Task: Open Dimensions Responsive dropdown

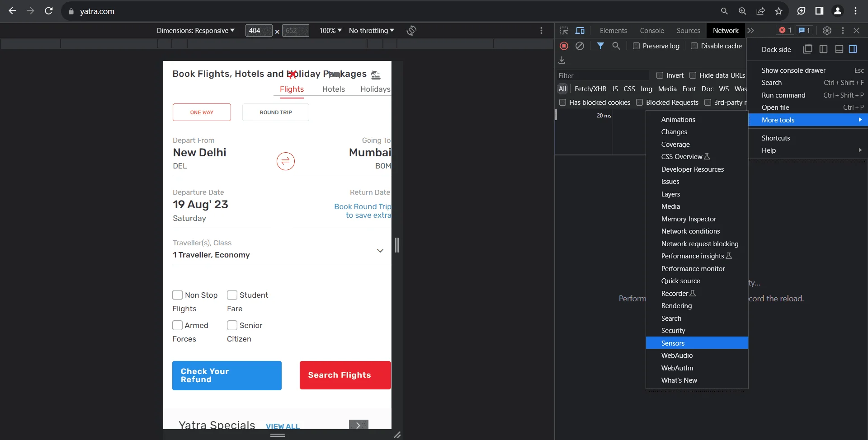Action: tap(195, 30)
